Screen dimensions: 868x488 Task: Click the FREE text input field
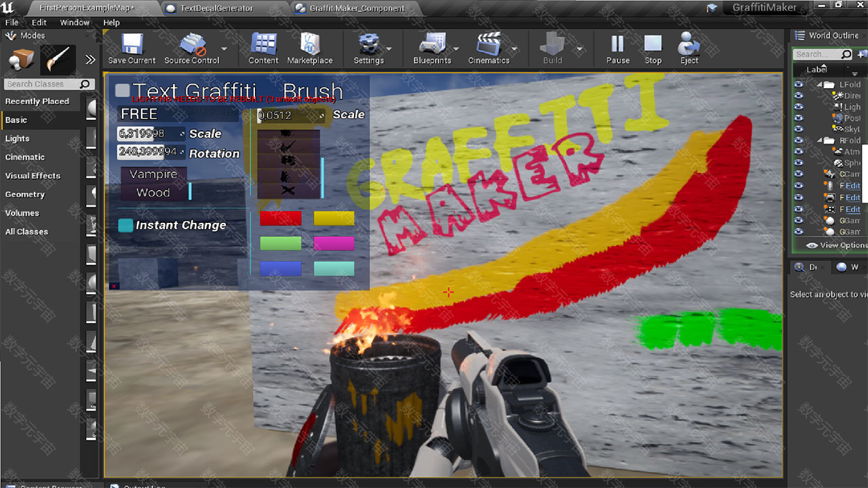[178, 114]
